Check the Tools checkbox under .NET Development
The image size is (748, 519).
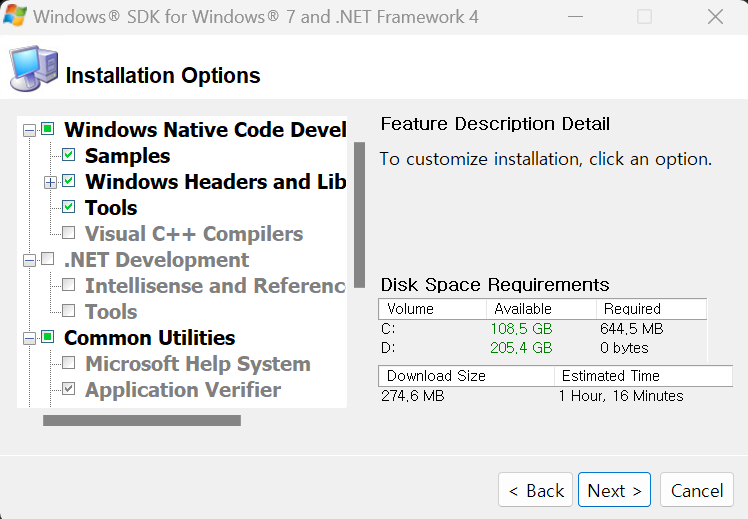(69, 311)
